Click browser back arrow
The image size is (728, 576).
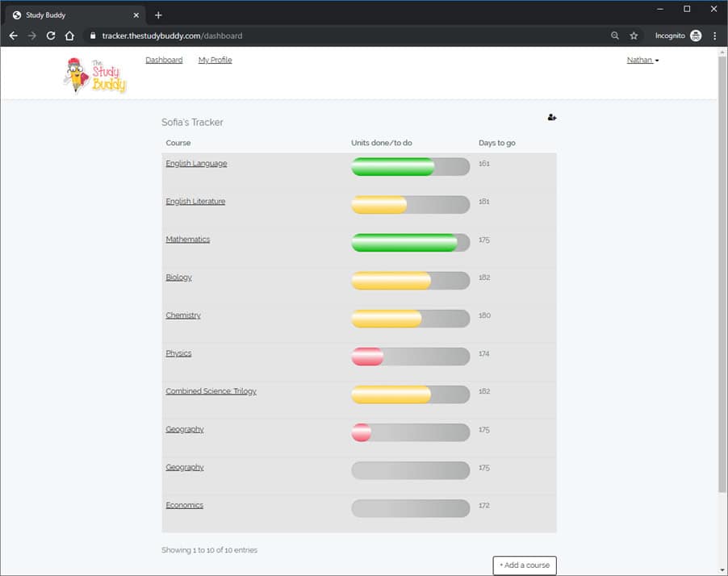coord(13,35)
